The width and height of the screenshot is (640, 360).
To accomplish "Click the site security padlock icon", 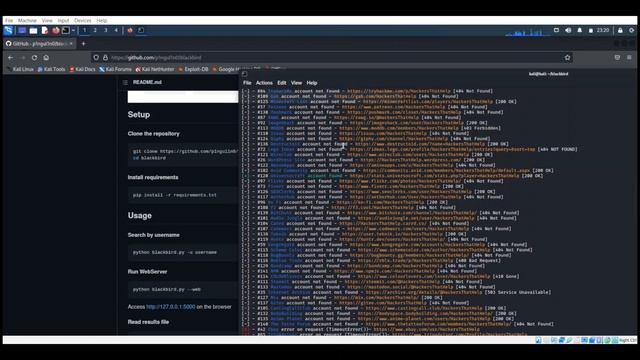I will [x=105, y=58].
